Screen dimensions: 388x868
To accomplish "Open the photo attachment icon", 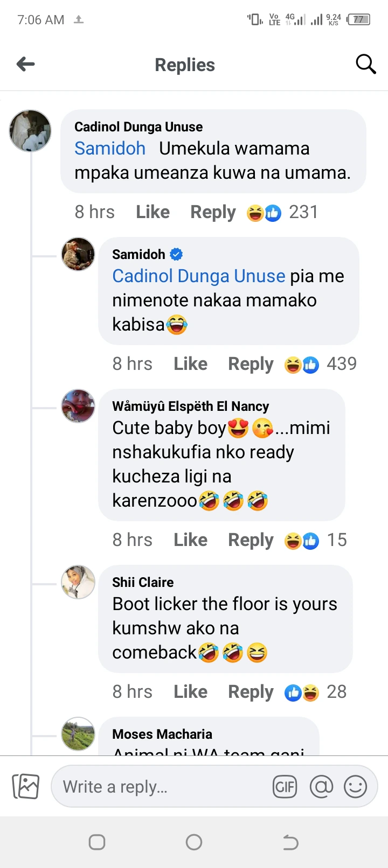I will point(26,787).
